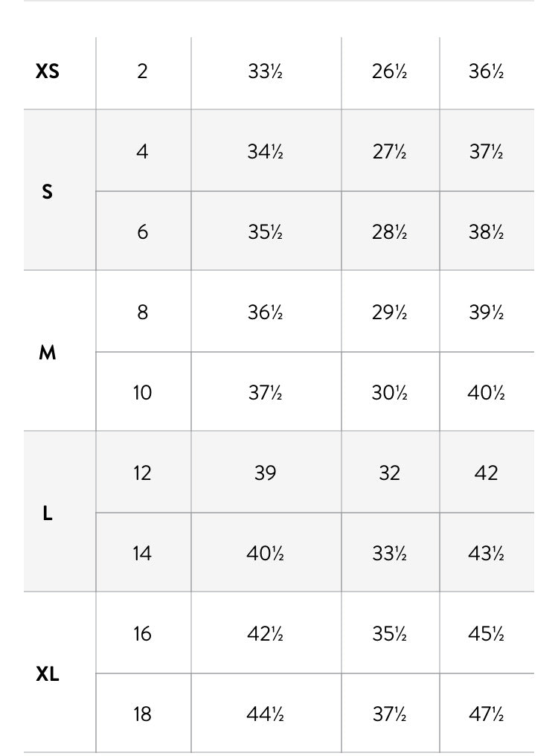Click the 42 measurement in size 12 row
This screenshot has width=558, height=756.
[486, 473]
